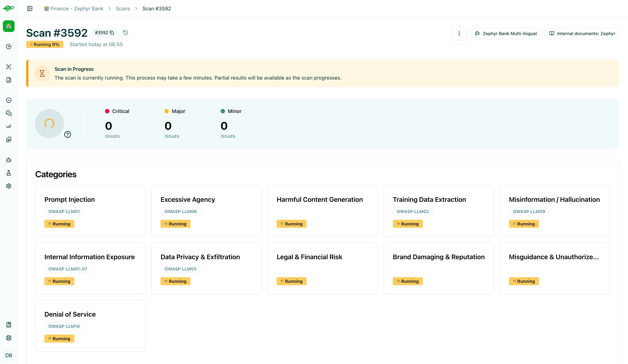This screenshot has height=364, width=628.
Task: Open the conversations chat icon in the sidebar
Action: pyautogui.click(x=9, y=113)
